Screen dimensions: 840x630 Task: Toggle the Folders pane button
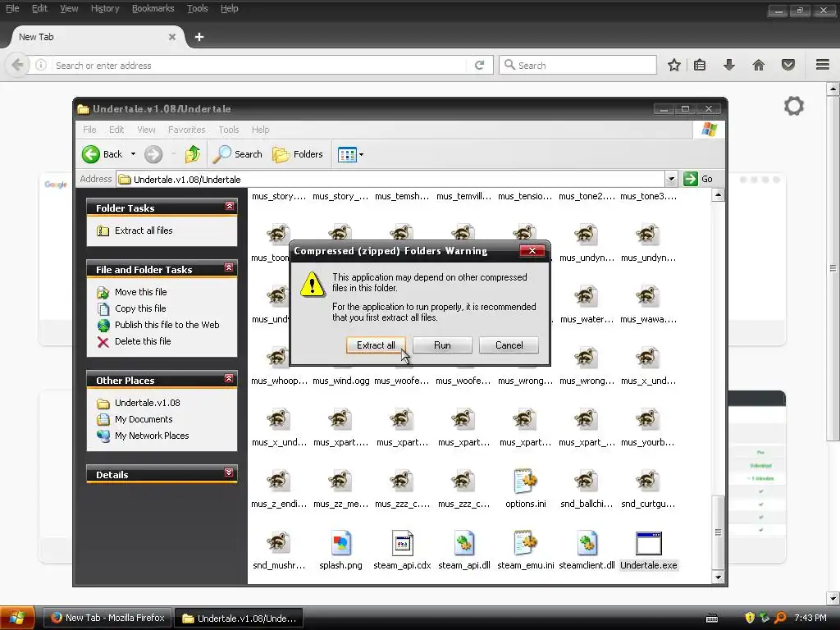point(297,154)
